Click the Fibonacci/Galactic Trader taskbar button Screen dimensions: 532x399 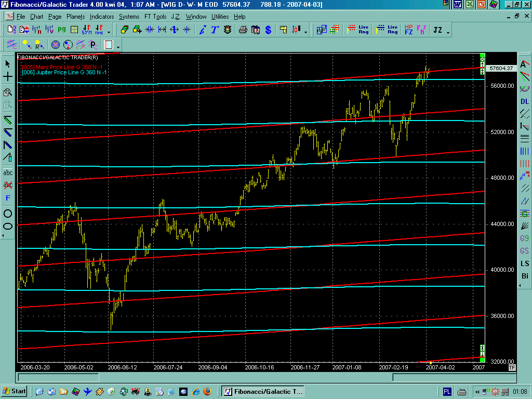[263, 391]
